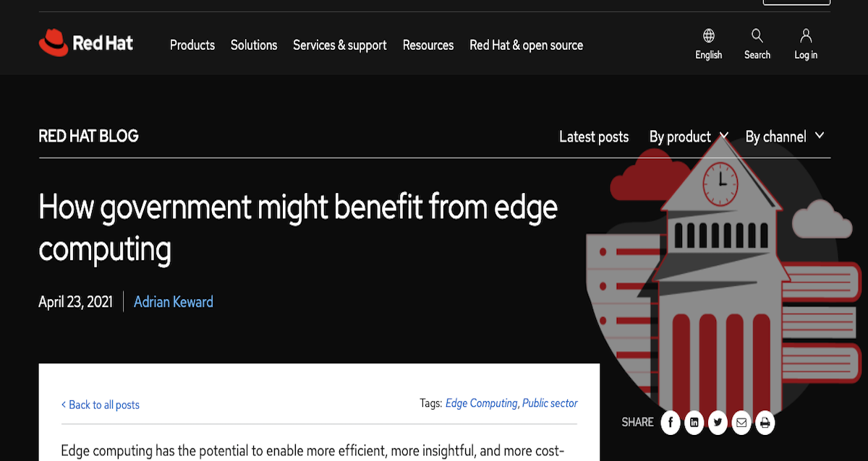The height and width of the screenshot is (461, 868).
Task: Click the Log in user icon
Action: coord(806,37)
